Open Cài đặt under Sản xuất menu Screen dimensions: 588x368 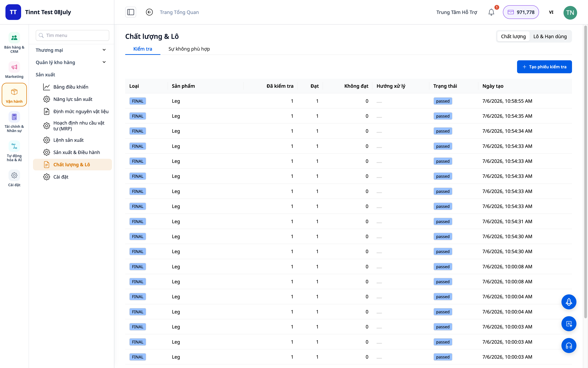(x=72, y=177)
